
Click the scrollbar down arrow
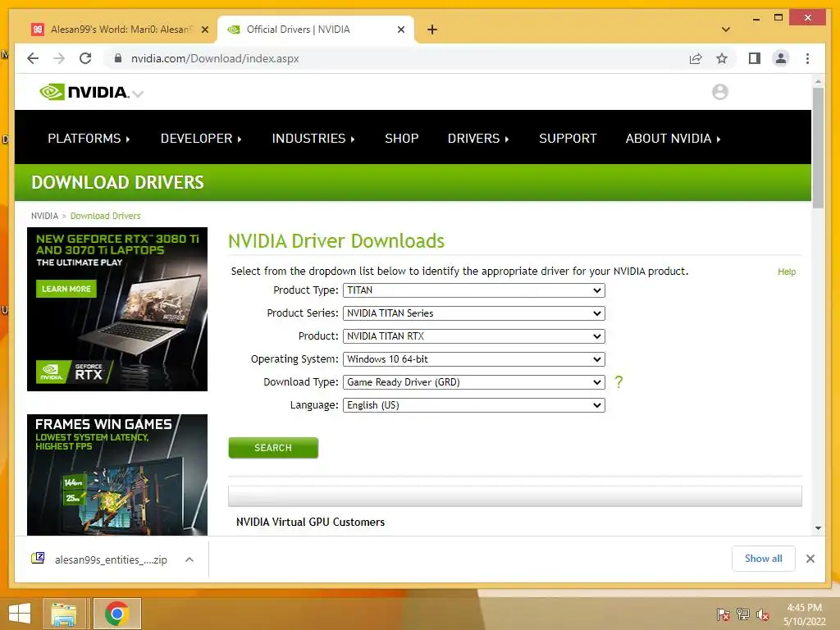pos(818,528)
